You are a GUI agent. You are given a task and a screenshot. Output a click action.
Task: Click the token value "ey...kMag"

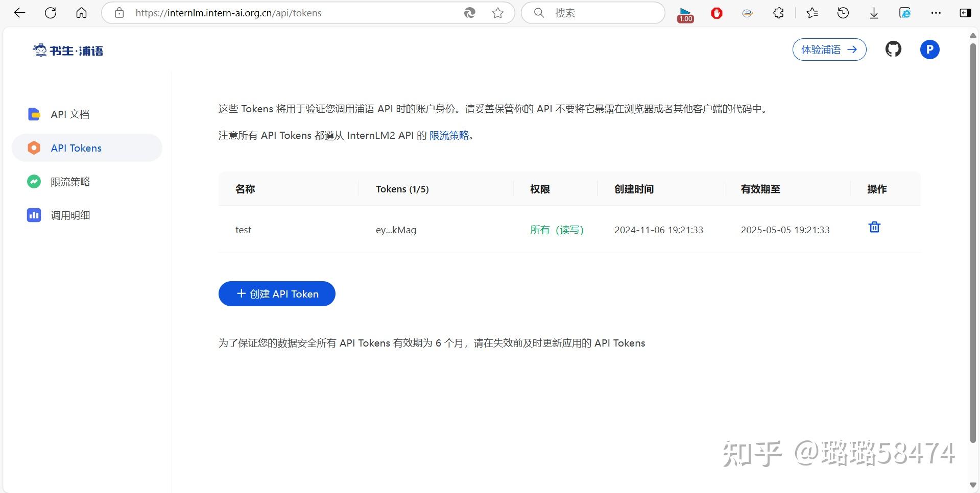tap(396, 230)
